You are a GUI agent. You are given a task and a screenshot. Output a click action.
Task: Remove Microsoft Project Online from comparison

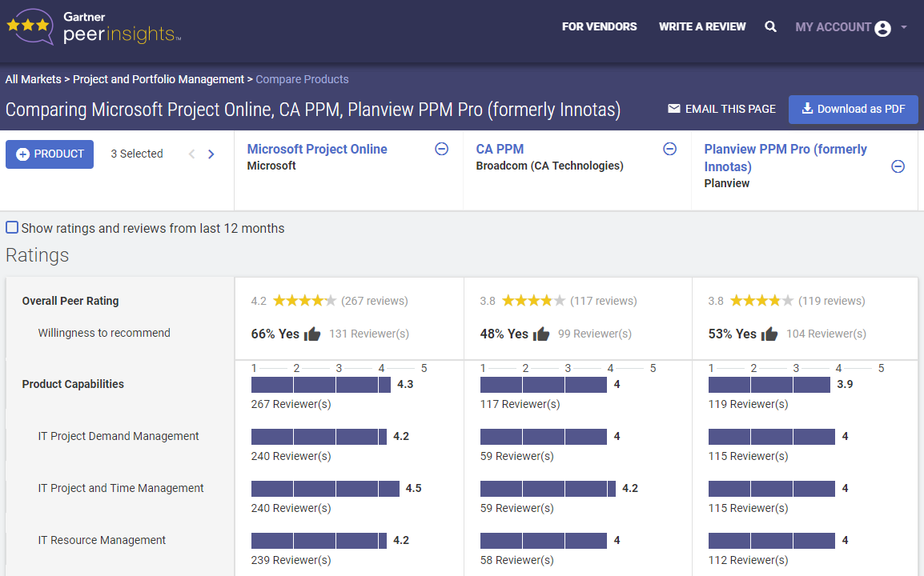(x=441, y=149)
